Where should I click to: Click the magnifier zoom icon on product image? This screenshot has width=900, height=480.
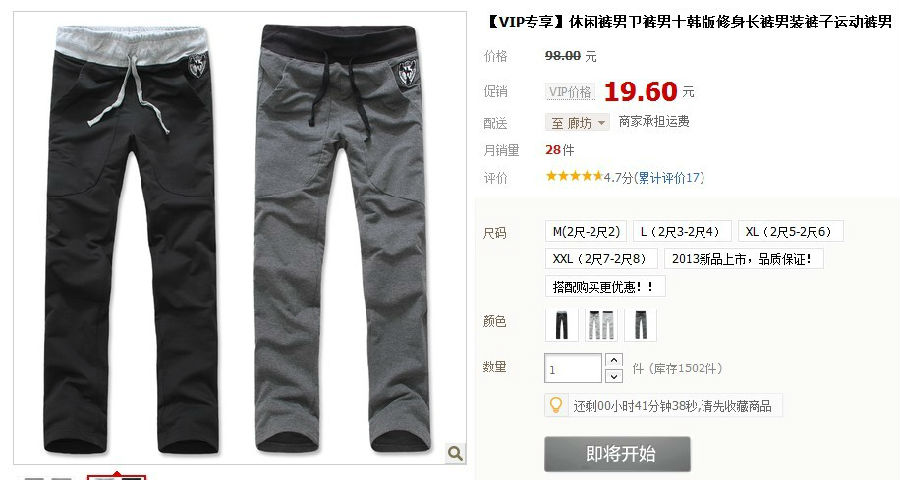tap(455, 453)
